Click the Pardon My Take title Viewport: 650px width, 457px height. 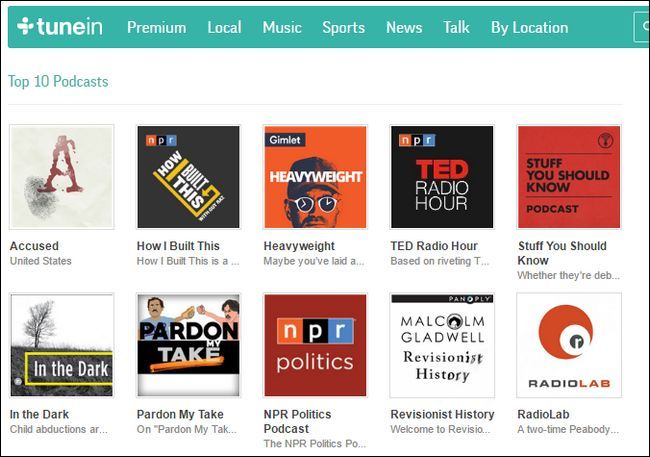[x=180, y=414]
